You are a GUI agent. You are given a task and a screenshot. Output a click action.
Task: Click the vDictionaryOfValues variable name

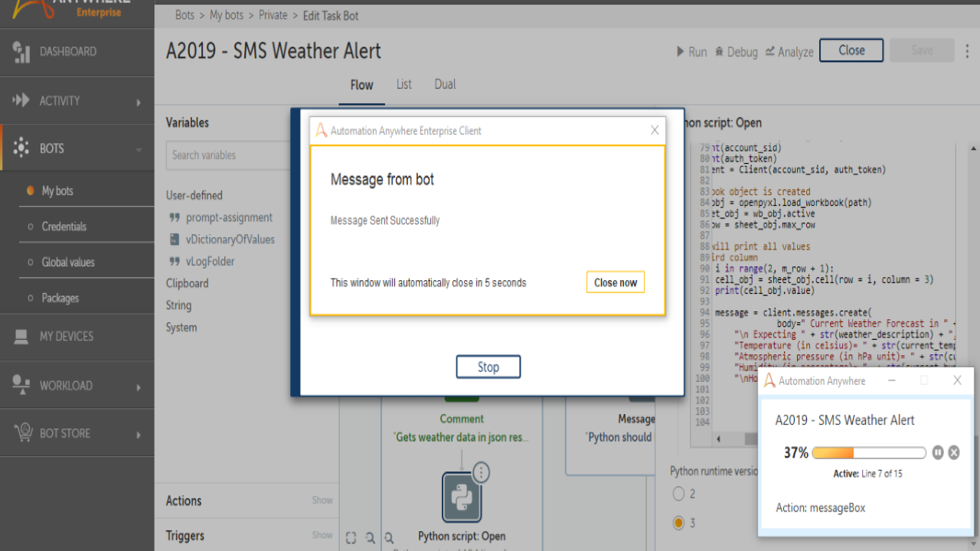click(x=230, y=240)
